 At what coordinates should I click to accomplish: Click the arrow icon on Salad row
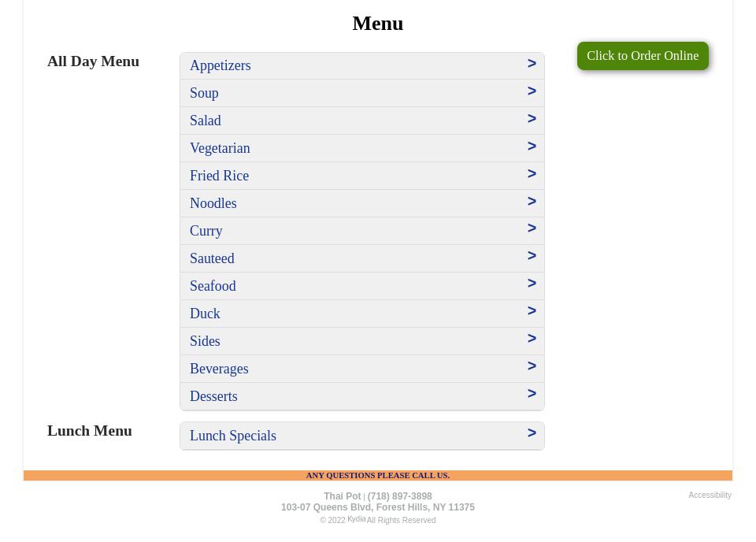tap(532, 119)
